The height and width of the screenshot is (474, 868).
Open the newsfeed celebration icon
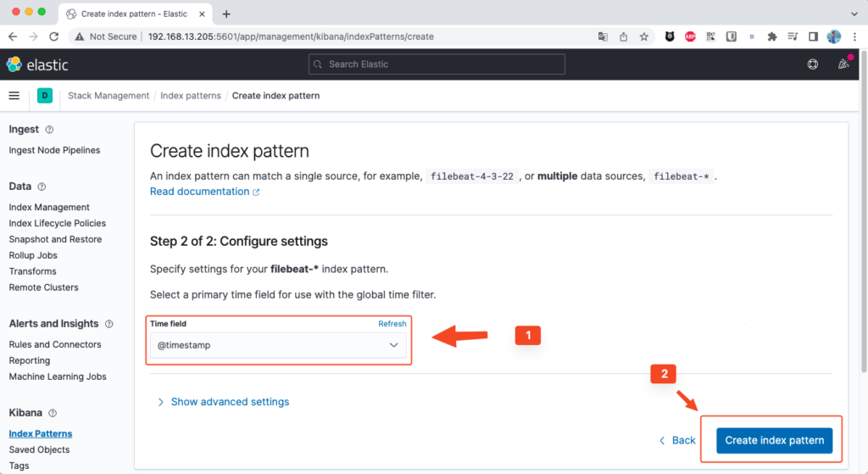pos(843,64)
